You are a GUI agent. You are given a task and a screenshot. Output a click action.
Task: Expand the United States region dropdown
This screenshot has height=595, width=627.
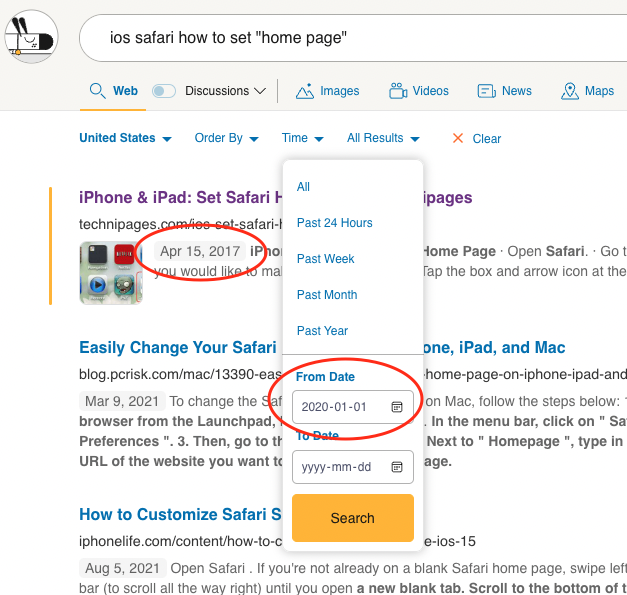click(125, 138)
